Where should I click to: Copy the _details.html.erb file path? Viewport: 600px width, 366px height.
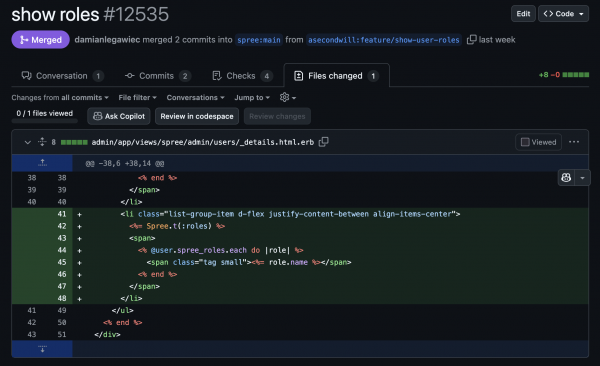tap(324, 142)
